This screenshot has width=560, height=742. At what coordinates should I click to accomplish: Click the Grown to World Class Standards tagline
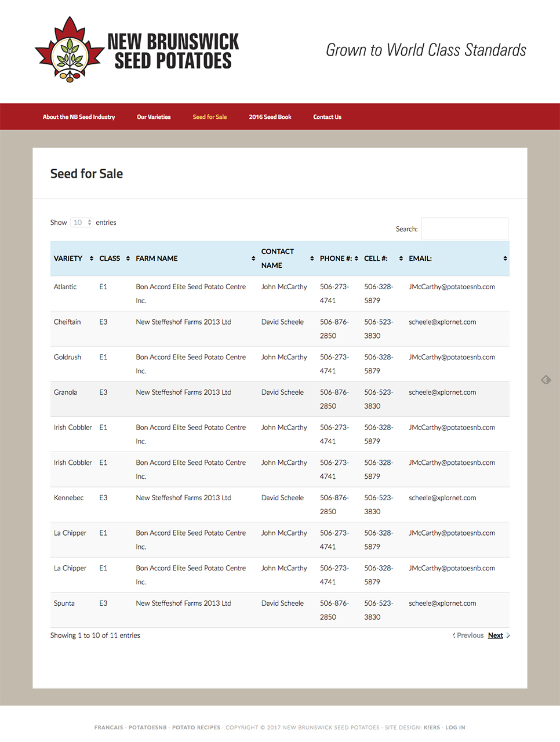pyautogui.click(x=426, y=50)
